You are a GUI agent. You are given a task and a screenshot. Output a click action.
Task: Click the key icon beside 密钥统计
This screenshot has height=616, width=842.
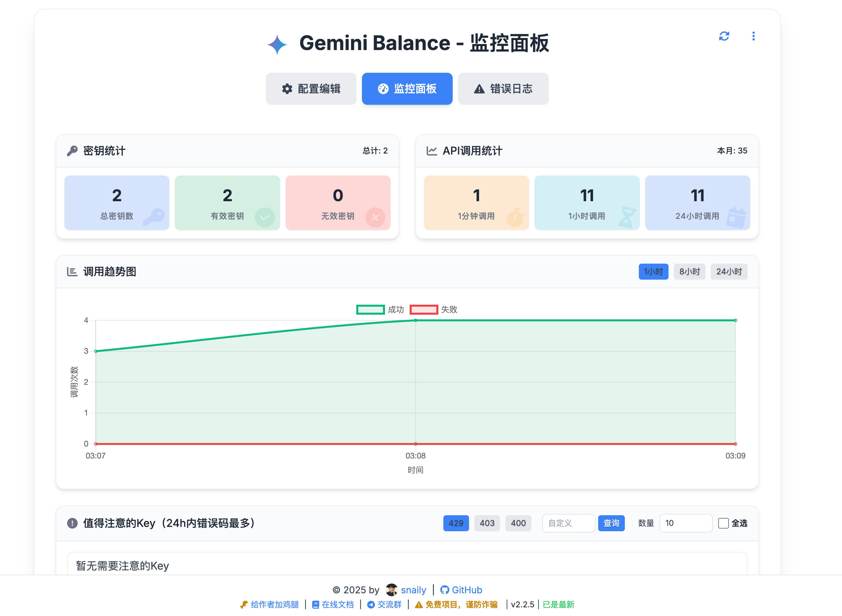tap(72, 151)
